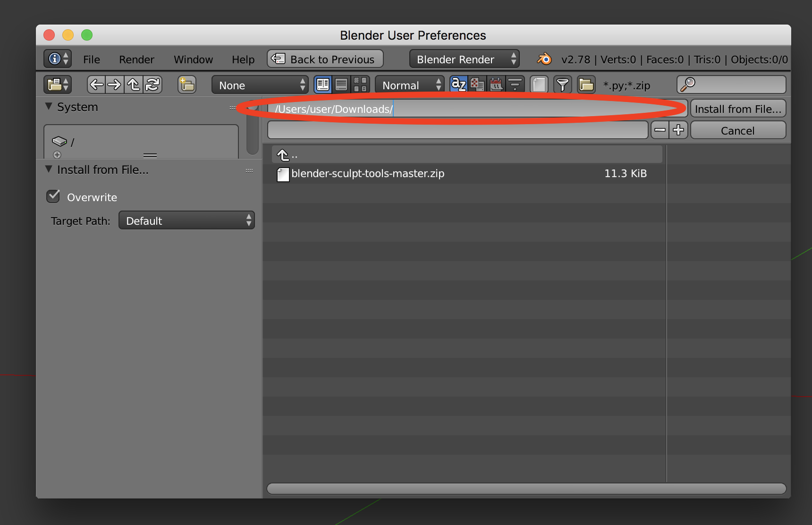Screen dimensions: 812x525
Task: Open the Window menu
Action: (x=193, y=59)
